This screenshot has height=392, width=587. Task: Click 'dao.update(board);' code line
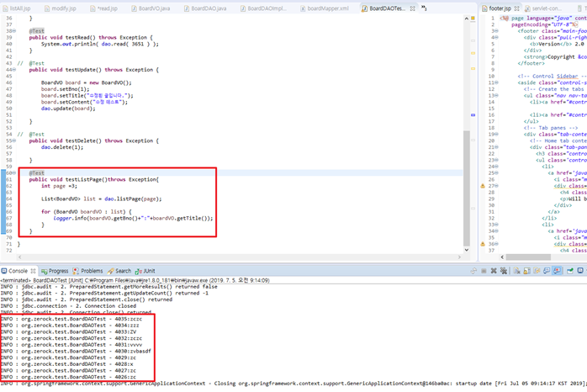pyautogui.click(x=68, y=109)
